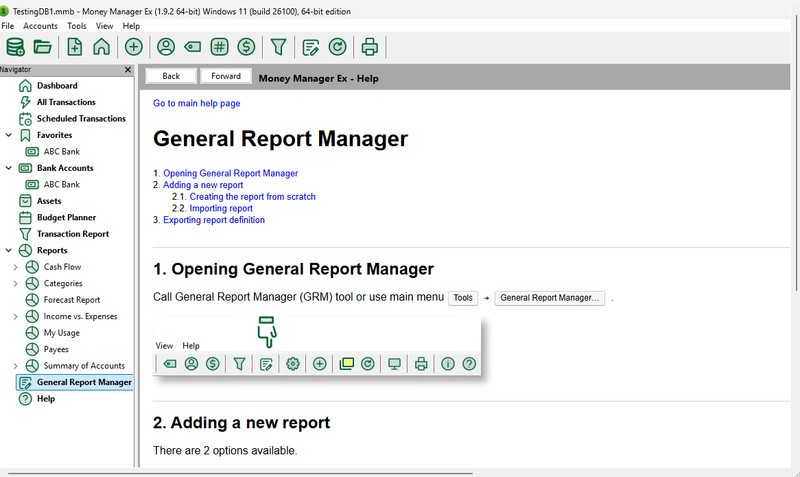Viewport: 800px width, 477px height.
Task: Click the Back button
Action: point(171,76)
